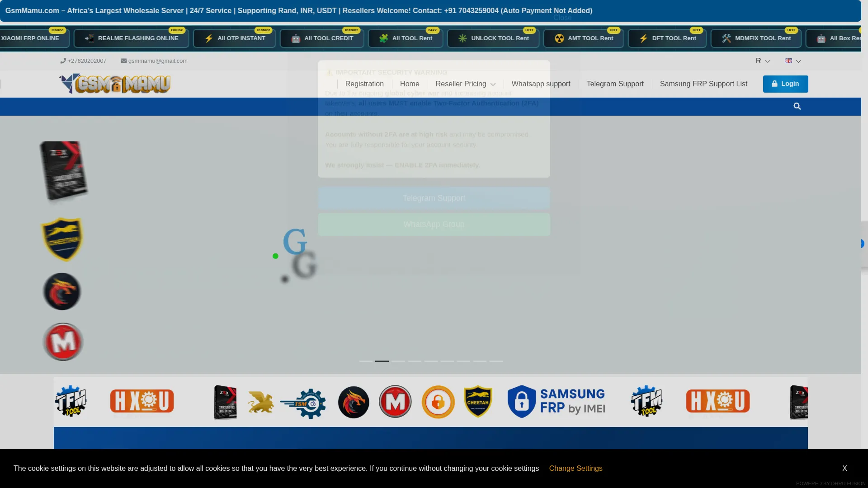
Task: Click the first TFM Tool gear logo
Action: 71,401
